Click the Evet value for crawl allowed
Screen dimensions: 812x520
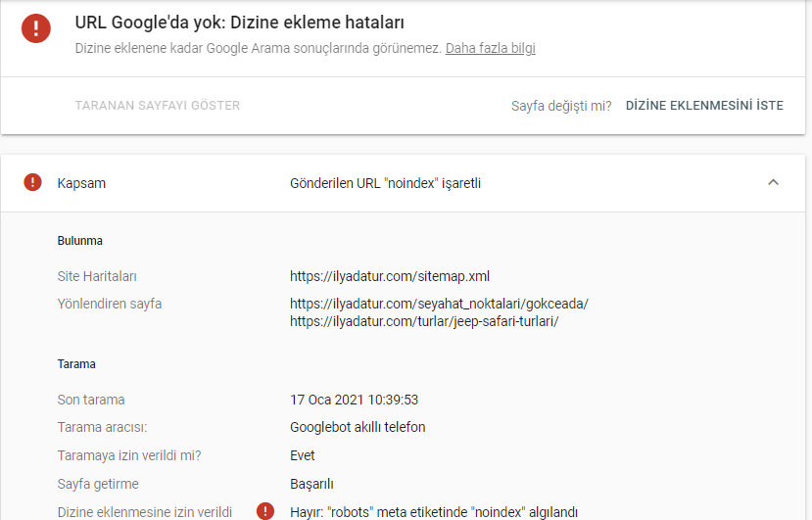pos(303,455)
